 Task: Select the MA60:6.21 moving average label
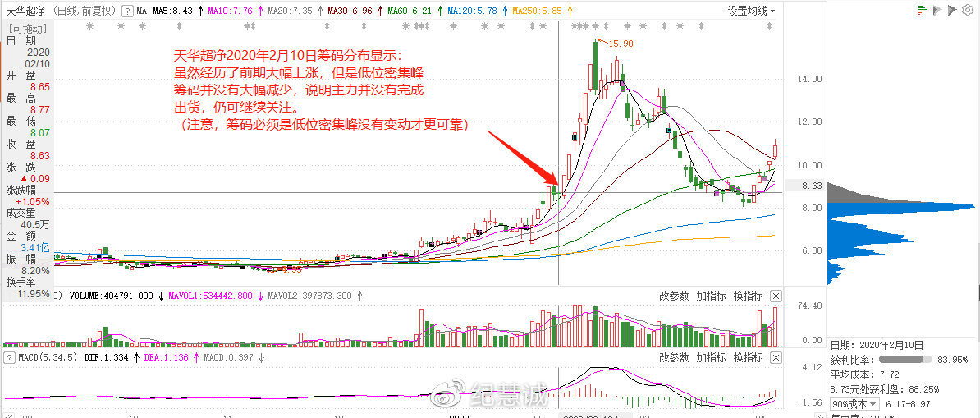point(410,11)
